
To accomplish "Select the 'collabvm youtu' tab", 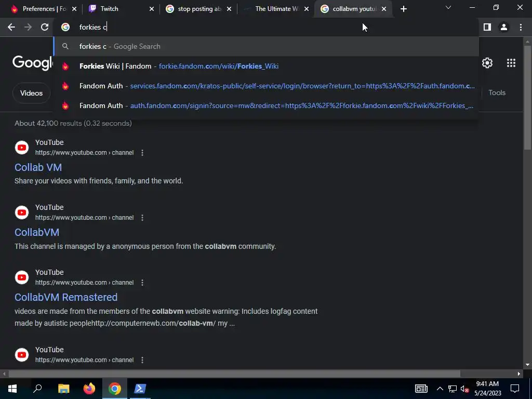I will click(x=353, y=9).
